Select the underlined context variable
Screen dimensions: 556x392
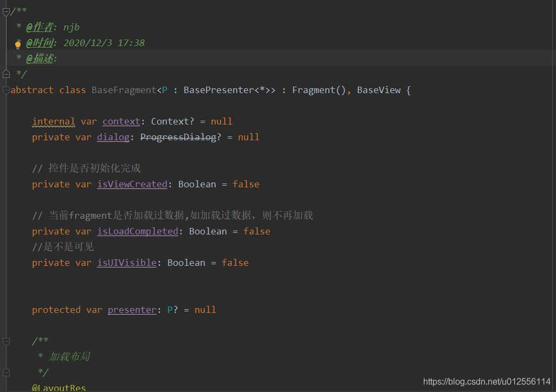click(121, 121)
